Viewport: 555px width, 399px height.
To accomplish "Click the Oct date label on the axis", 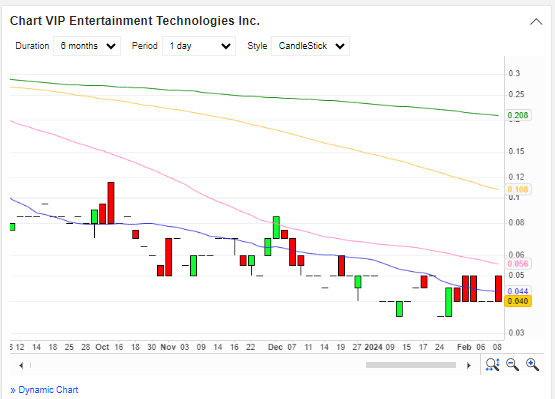I will [102, 347].
